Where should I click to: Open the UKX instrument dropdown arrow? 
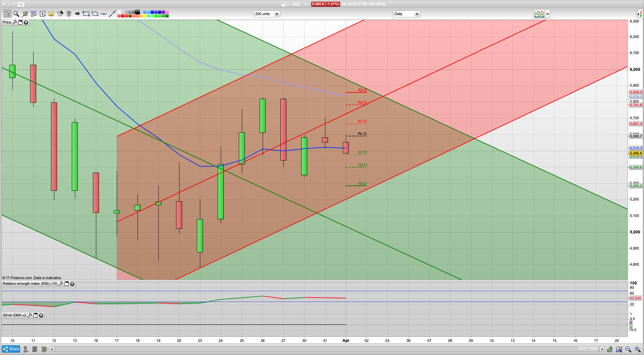289,5
